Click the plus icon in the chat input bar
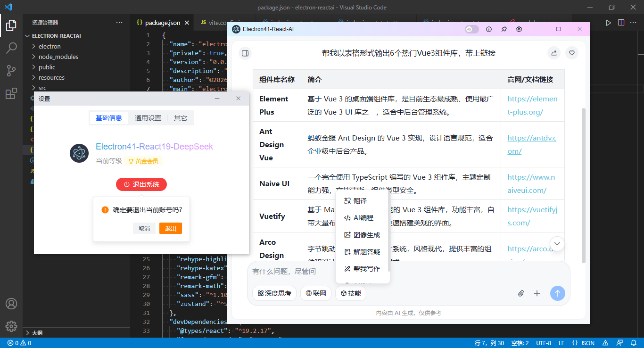 [537, 293]
